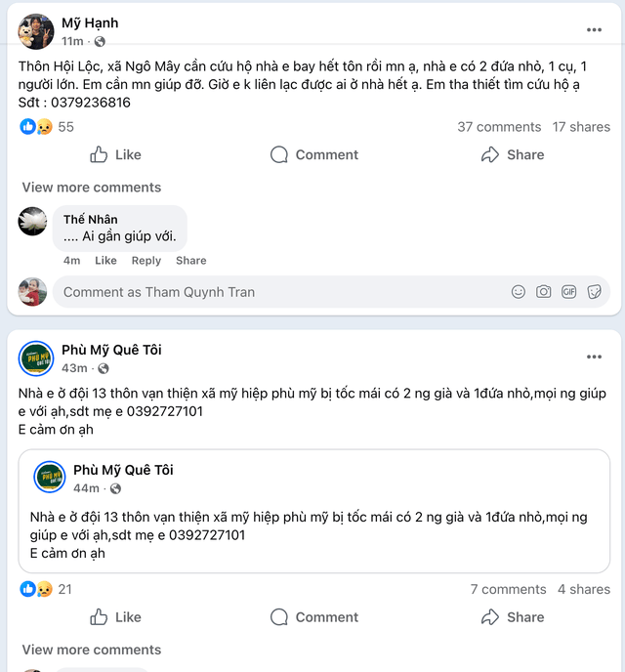The image size is (625, 672).
Task: Share Mỹ Hạnh's post
Action: (x=513, y=154)
